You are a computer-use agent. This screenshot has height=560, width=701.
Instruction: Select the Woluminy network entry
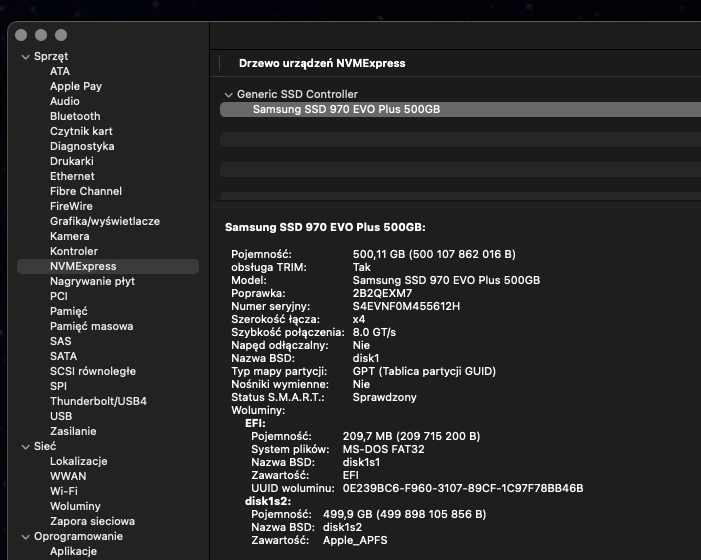click(75, 507)
